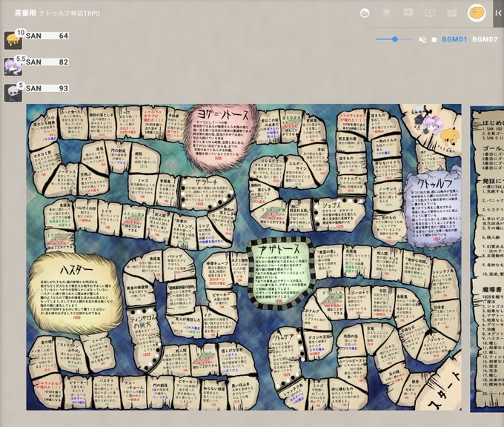Adjust the BGM volume slider

coord(395,39)
